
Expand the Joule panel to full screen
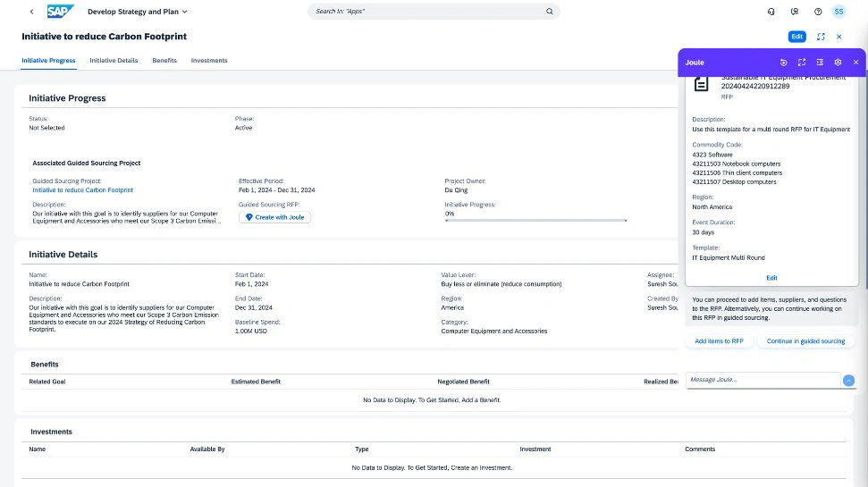pyautogui.click(x=802, y=63)
